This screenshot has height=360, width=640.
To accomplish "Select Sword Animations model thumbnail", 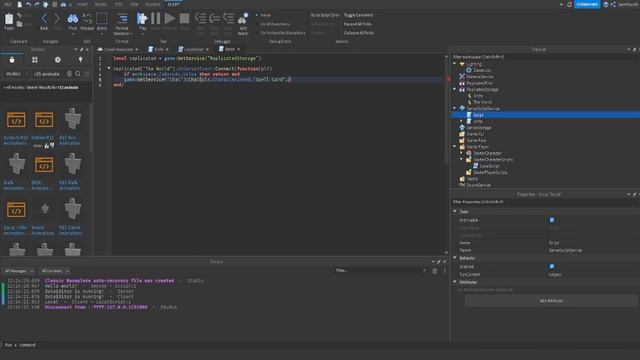I will point(45,209).
